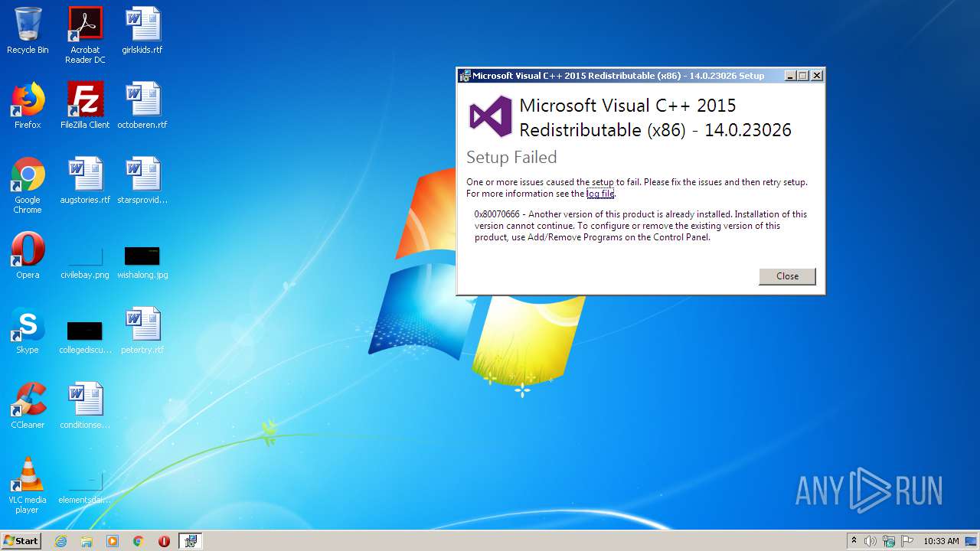980x551 pixels.
Task: Open the Recycle Bin desktop icon
Action: tap(28, 31)
